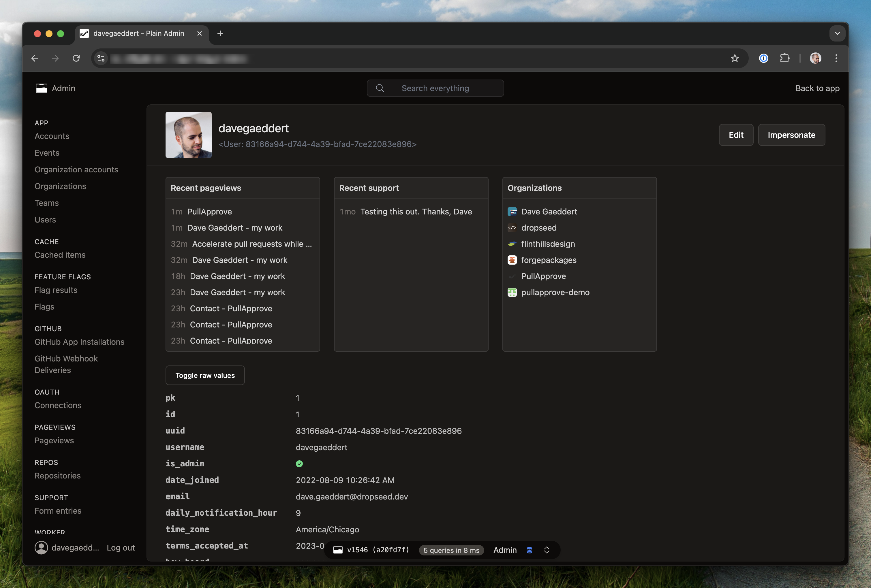Screen dimensions: 871x588
Task: Click the 1Password extension icon
Action: pos(763,58)
